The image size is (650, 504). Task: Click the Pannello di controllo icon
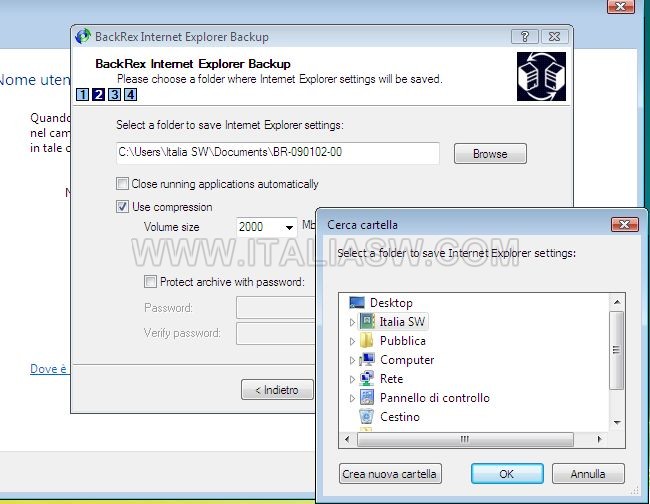[x=367, y=397]
